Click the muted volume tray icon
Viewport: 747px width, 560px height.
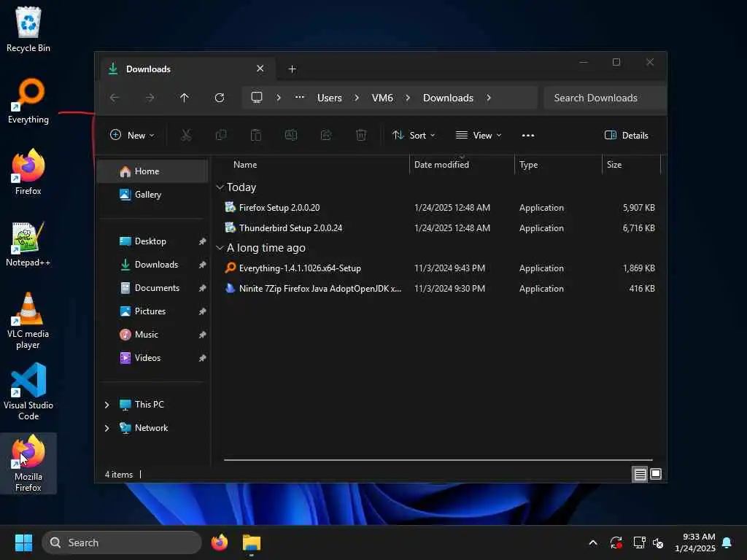tap(658, 542)
